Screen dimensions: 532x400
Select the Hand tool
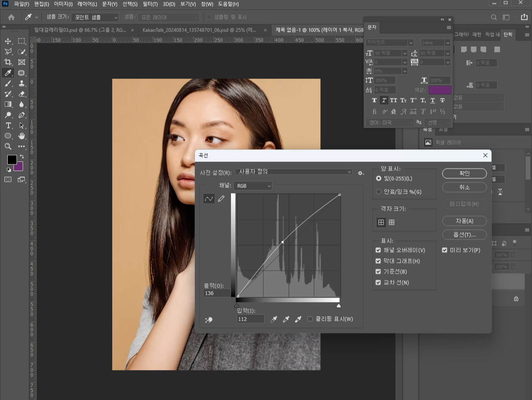coord(21,136)
